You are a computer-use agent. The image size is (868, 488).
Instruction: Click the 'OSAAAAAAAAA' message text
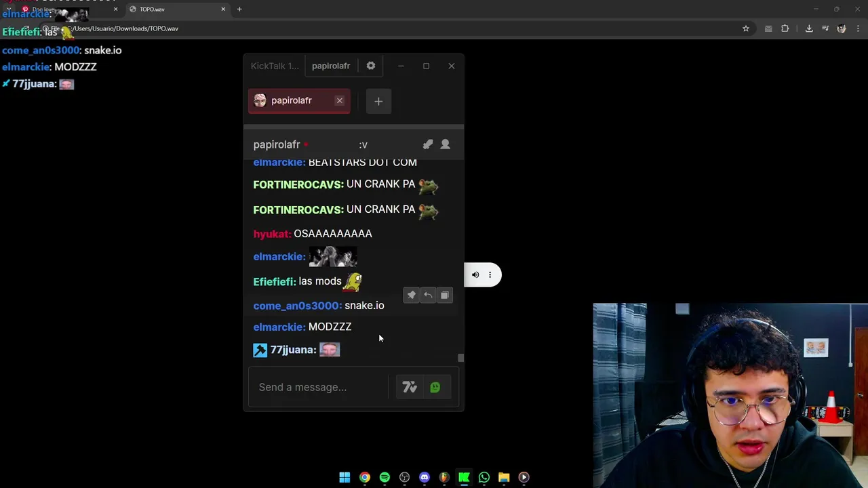click(333, 234)
